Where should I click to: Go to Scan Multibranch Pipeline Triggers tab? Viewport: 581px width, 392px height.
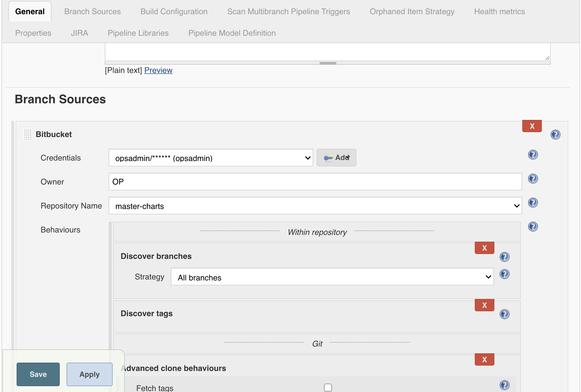coord(289,12)
